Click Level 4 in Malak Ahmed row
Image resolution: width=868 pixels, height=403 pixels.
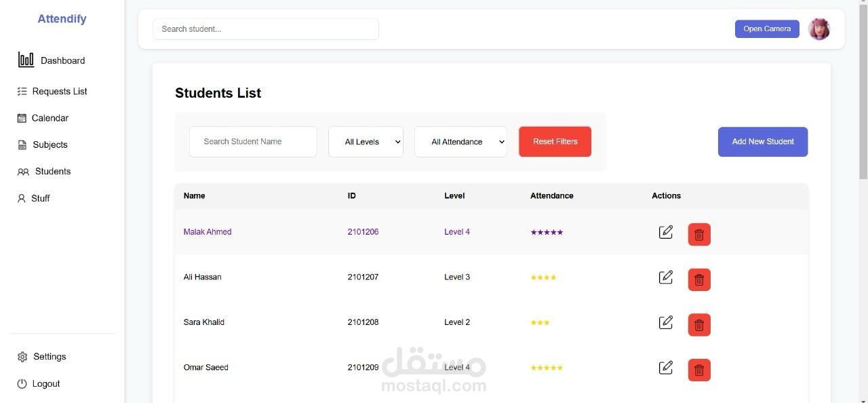coord(457,232)
